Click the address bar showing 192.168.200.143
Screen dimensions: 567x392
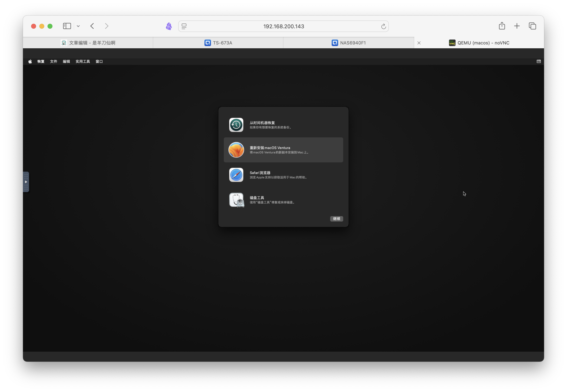[283, 26]
